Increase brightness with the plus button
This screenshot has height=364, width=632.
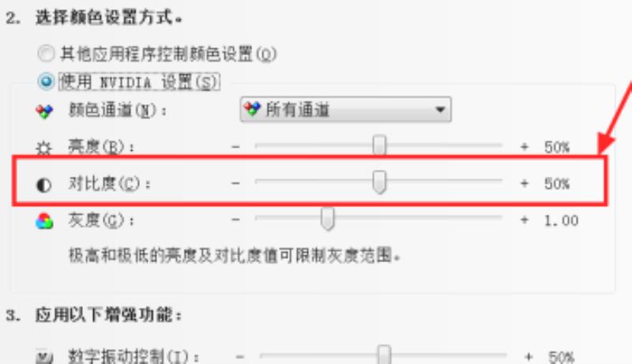point(525,147)
